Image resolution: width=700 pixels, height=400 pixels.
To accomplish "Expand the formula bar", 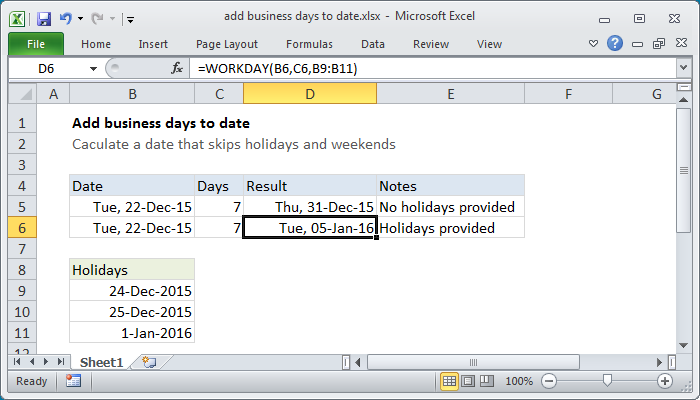I will click(683, 68).
